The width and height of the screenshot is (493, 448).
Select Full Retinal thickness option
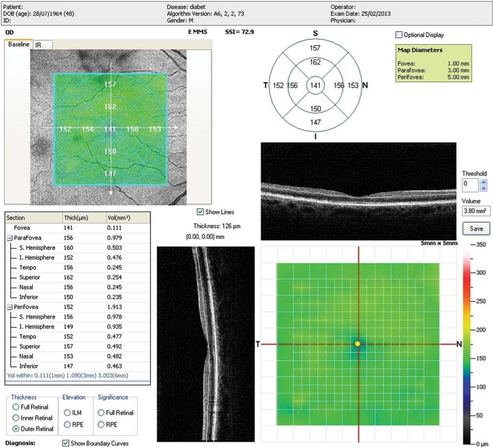click(16, 407)
